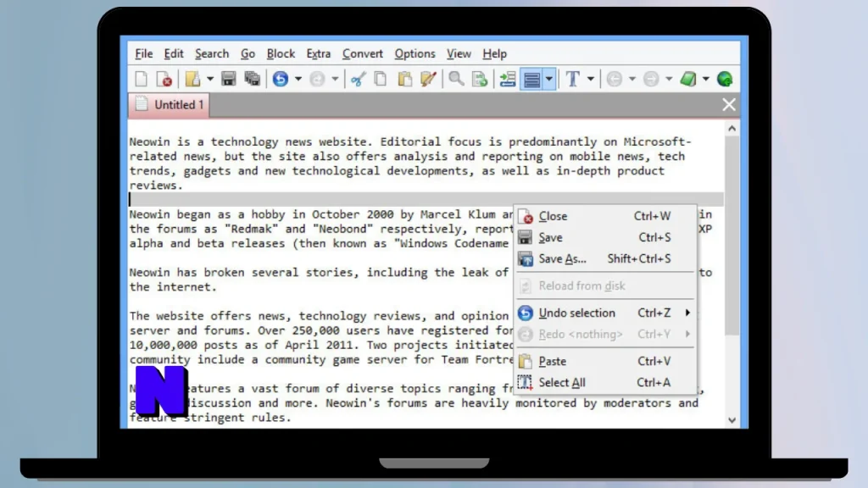Viewport: 868px width, 488px height.
Task: Expand the Forward navigation dropdown arrow
Action: tap(669, 79)
